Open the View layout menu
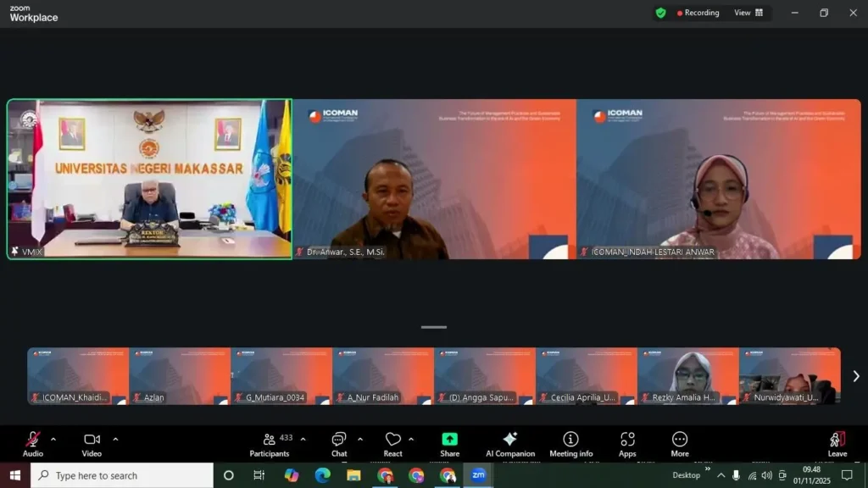Screen dimensions: 868x488 tap(748, 13)
